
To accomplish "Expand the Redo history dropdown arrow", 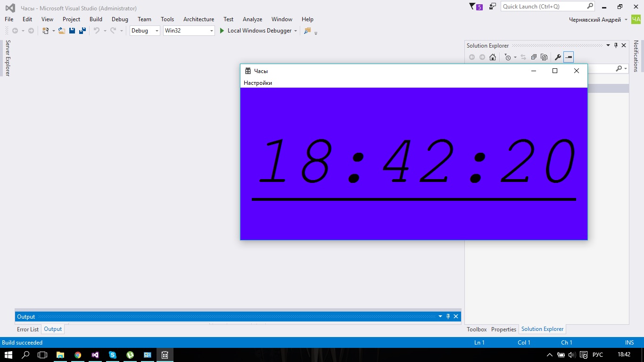I will coord(121,31).
